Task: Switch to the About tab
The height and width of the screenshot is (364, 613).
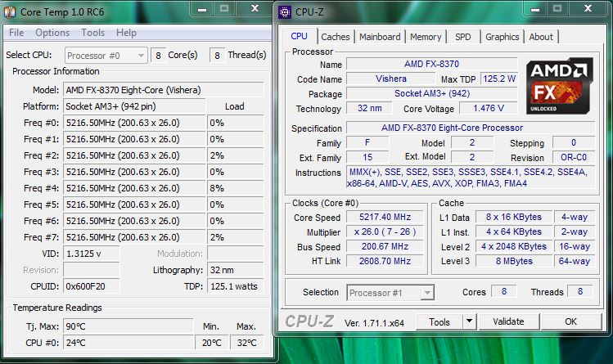Action: click(541, 37)
